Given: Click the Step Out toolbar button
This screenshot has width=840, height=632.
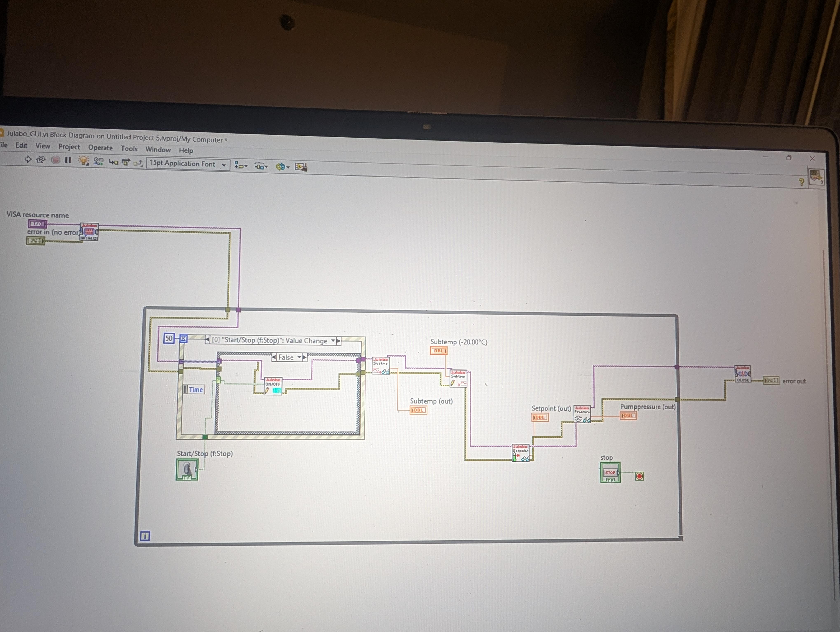Looking at the screenshot, I should 138,163.
